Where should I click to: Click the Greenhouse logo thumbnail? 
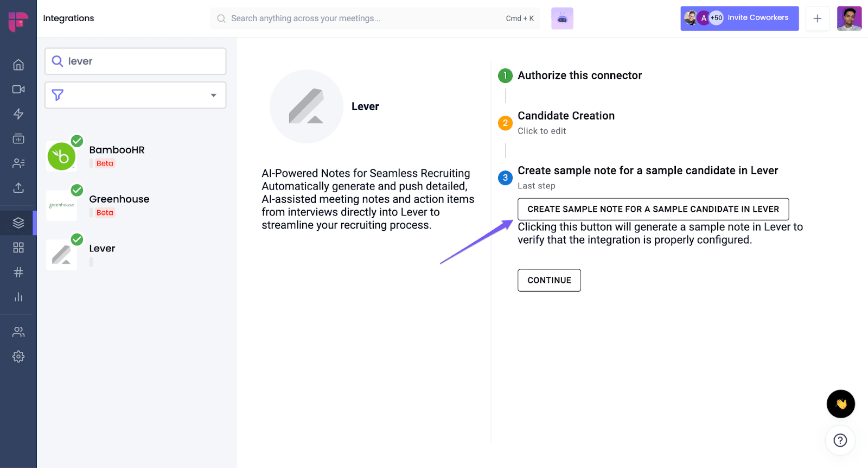(x=61, y=205)
